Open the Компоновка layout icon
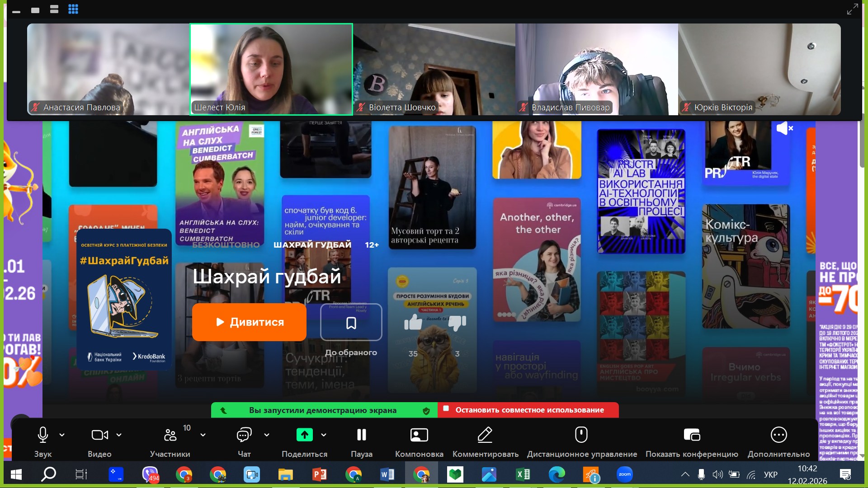 click(x=419, y=435)
